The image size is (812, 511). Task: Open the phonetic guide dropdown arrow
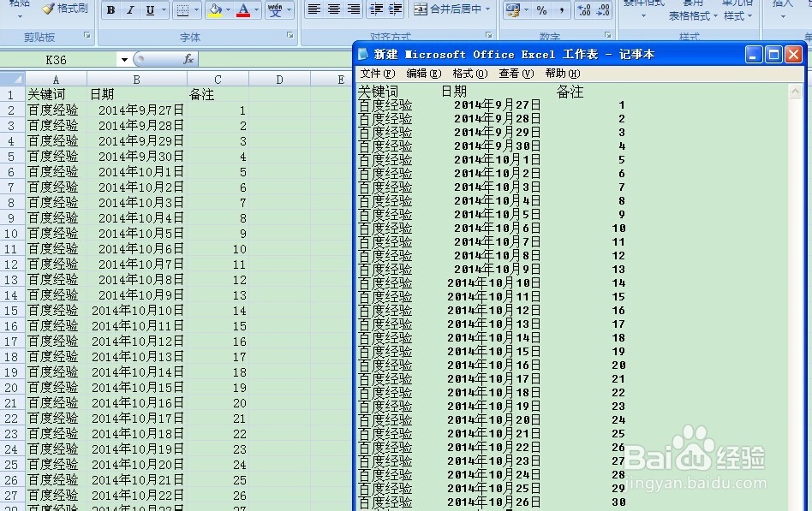289,9
